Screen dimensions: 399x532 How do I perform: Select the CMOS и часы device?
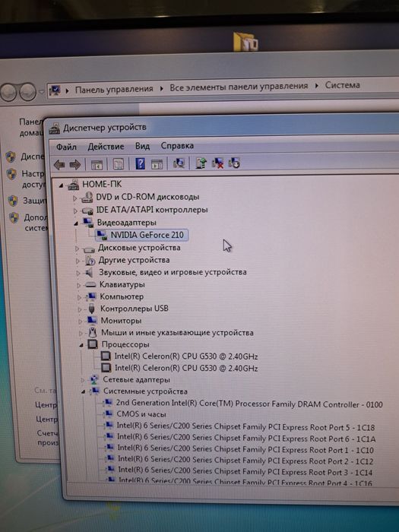point(141,414)
